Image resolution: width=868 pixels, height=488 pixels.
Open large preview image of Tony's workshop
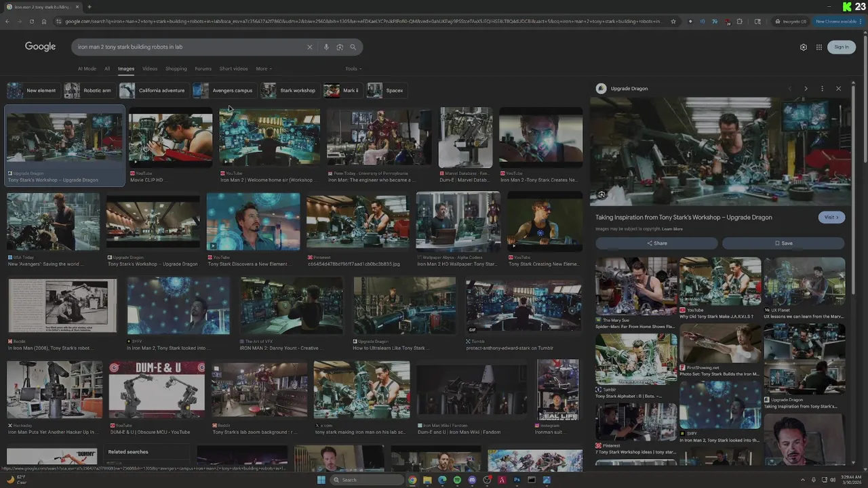(719, 151)
